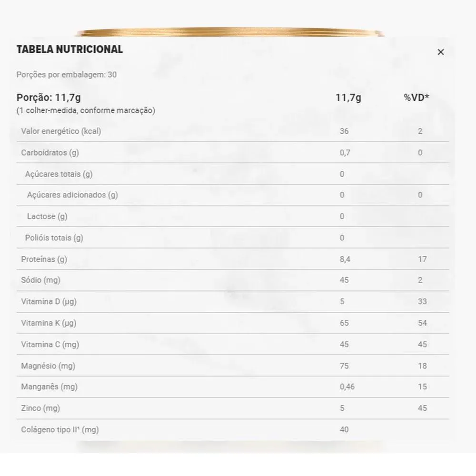
Task: Select the Valor energético (kcal) row
Action: pyautogui.click(x=233, y=131)
